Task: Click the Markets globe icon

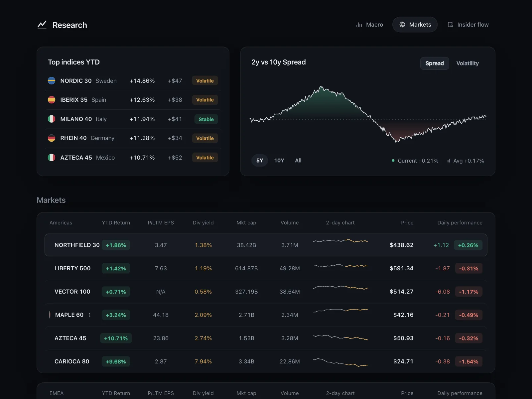Action: coord(402,25)
